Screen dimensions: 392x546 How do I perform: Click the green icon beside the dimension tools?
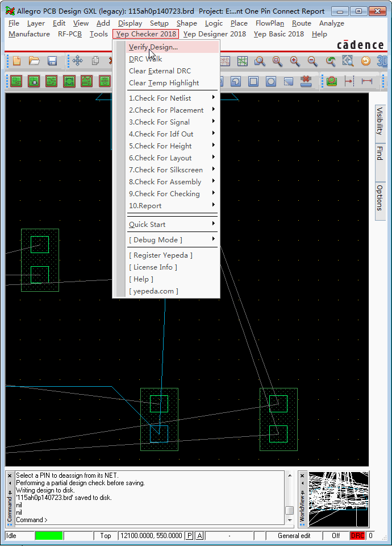[332, 81]
